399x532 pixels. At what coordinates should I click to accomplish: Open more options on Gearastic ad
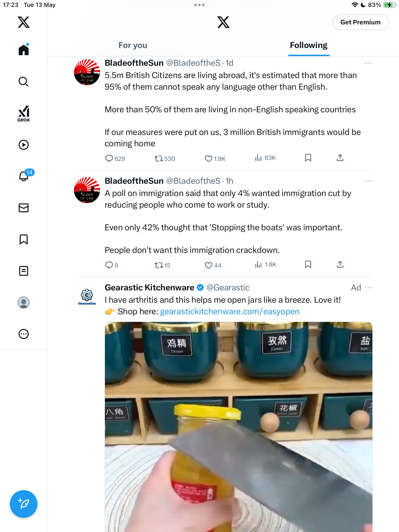[368, 288]
